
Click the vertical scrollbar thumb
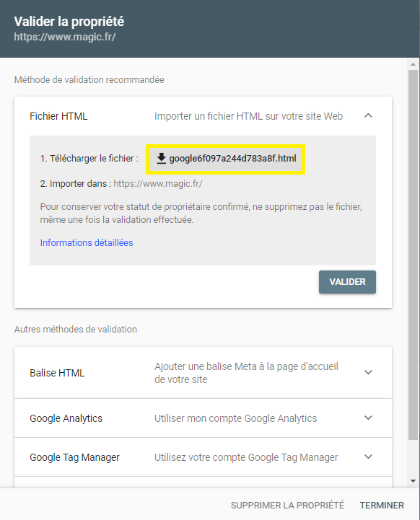point(413,255)
